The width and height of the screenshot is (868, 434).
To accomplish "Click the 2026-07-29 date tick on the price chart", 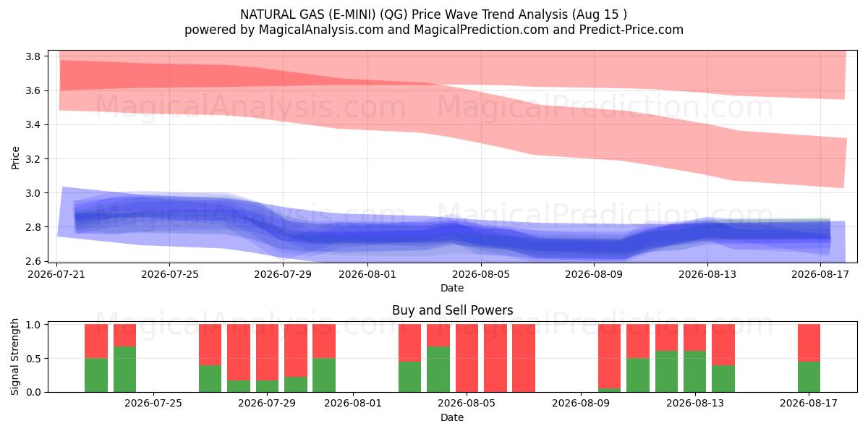I will pyautogui.click(x=283, y=274).
